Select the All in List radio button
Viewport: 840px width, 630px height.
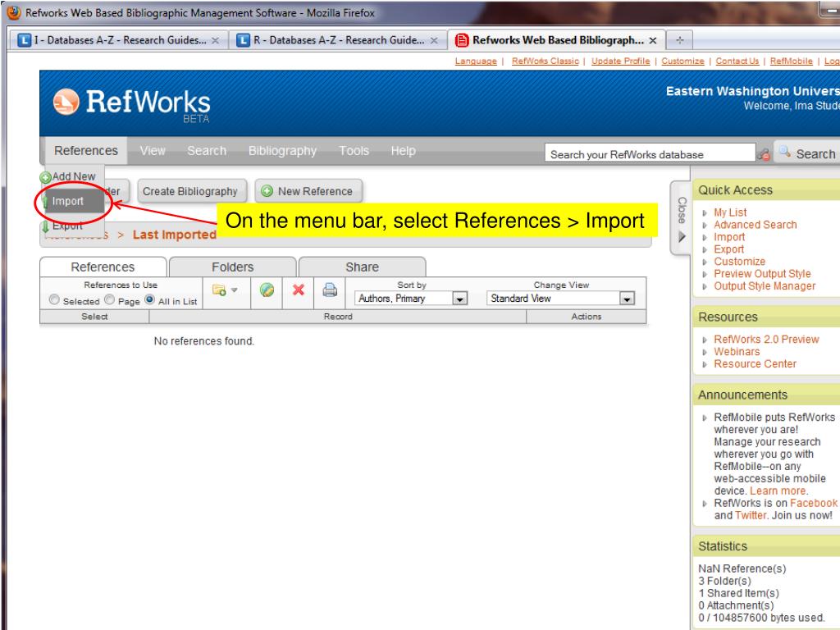pyautogui.click(x=150, y=299)
